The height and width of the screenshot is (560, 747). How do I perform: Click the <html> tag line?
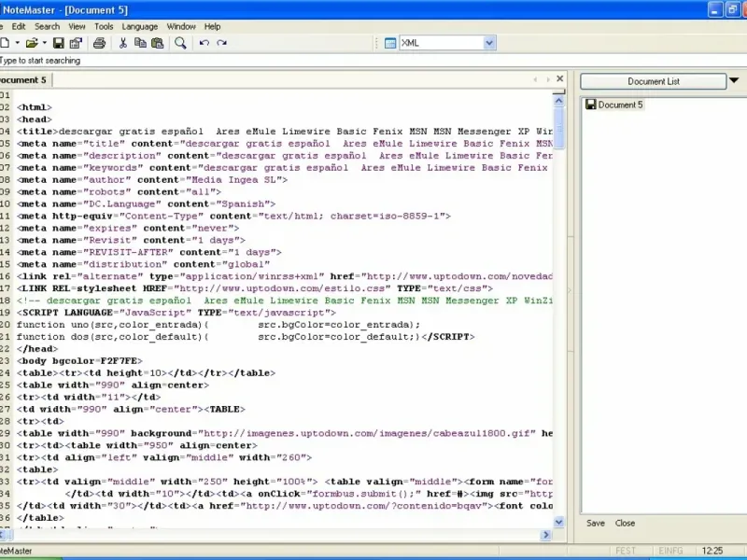pyautogui.click(x=35, y=107)
